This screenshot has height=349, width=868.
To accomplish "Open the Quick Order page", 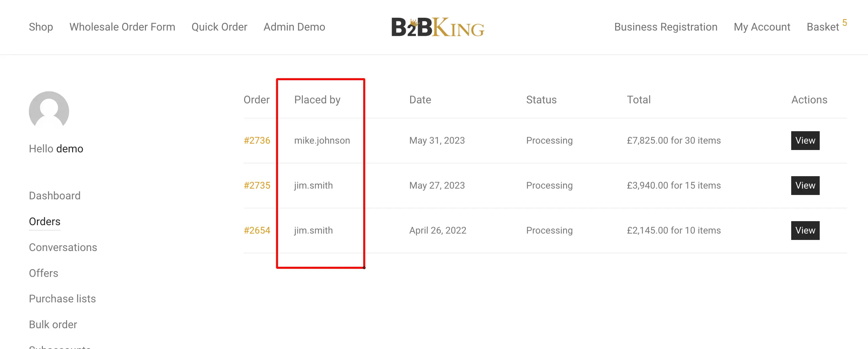I will pos(219,27).
